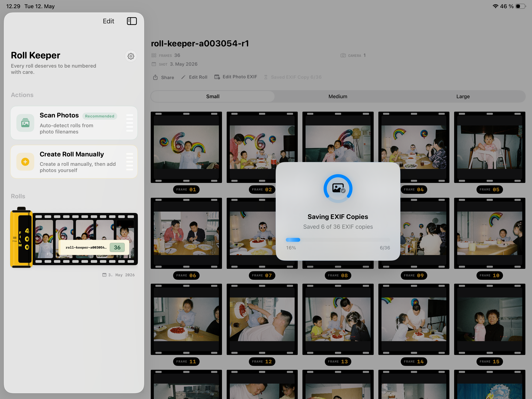The width and height of the screenshot is (532, 399).
Task: Choose Create Roll Manually action
Action: point(74,162)
